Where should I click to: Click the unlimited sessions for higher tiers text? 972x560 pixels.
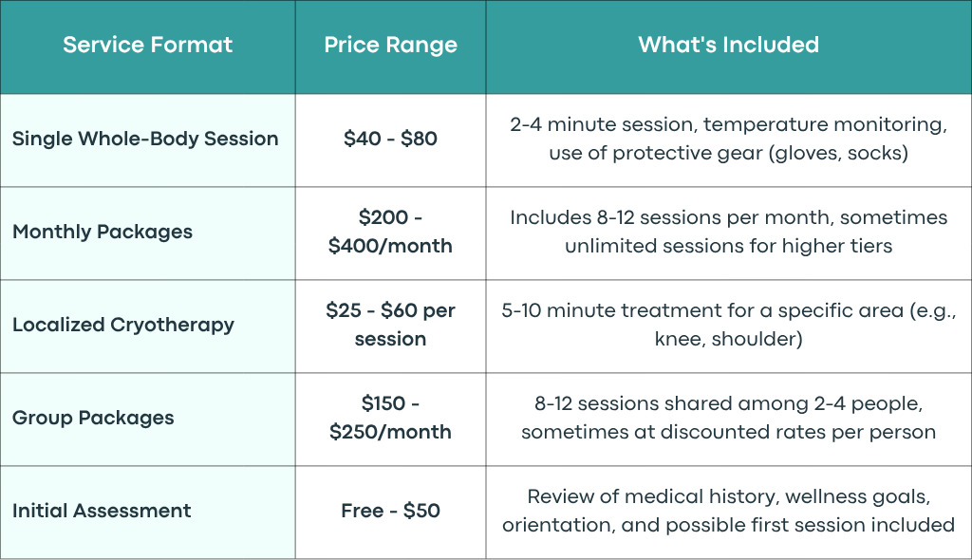tap(728, 246)
